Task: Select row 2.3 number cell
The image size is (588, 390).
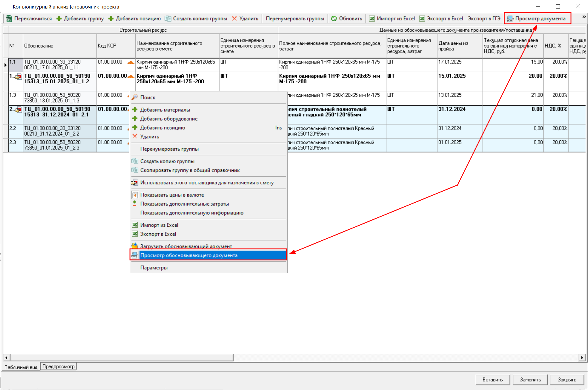Action: coord(16,145)
